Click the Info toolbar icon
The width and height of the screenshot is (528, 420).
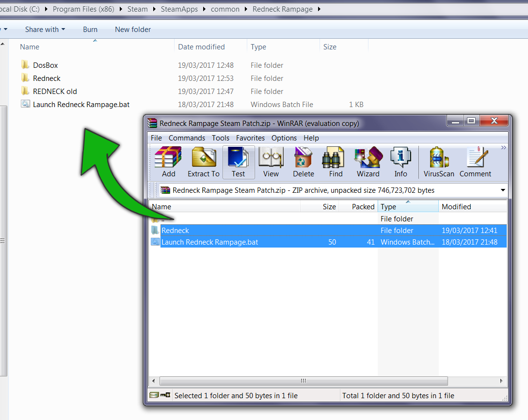[400, 162]
